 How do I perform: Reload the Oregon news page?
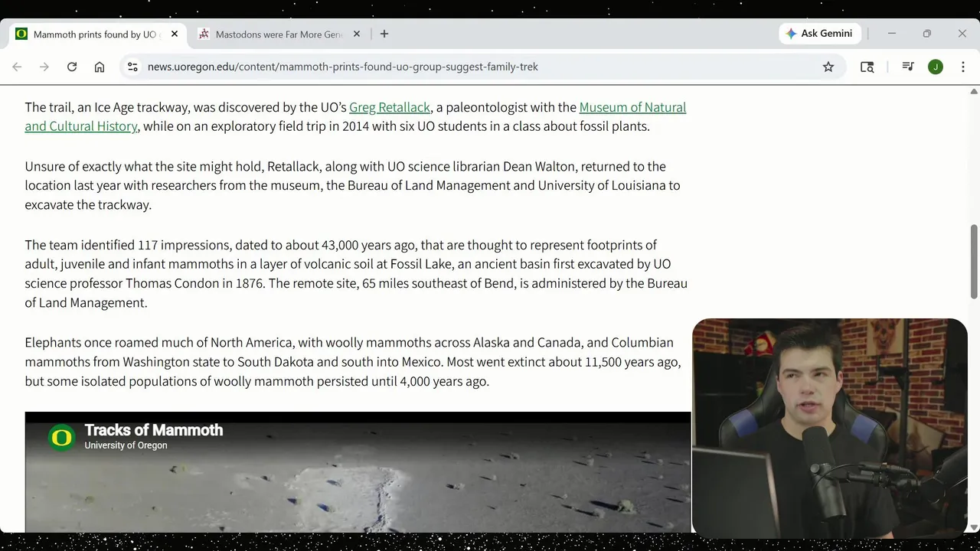[72, 67]
